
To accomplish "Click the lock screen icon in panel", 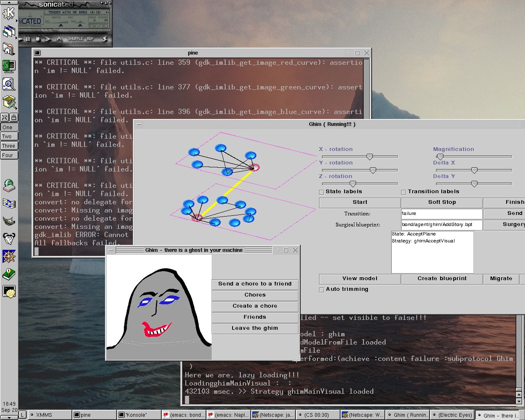I will point(14,118).
